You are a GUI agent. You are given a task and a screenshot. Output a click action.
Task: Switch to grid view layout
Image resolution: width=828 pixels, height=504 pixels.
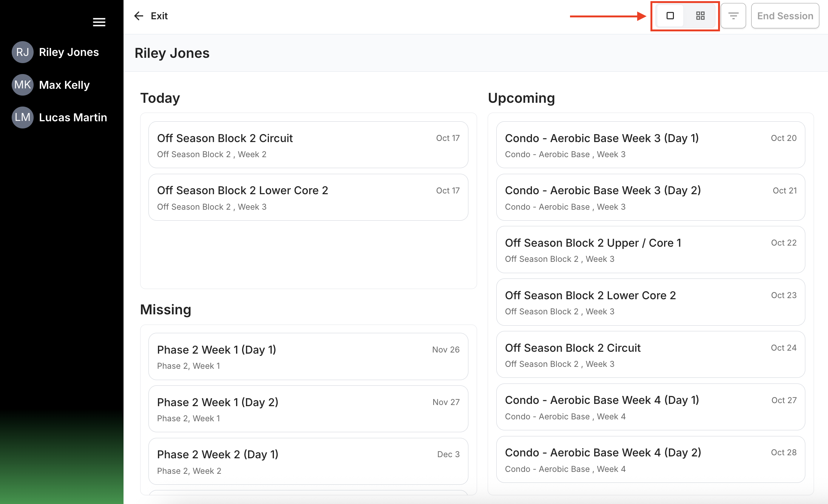(700, 16)
